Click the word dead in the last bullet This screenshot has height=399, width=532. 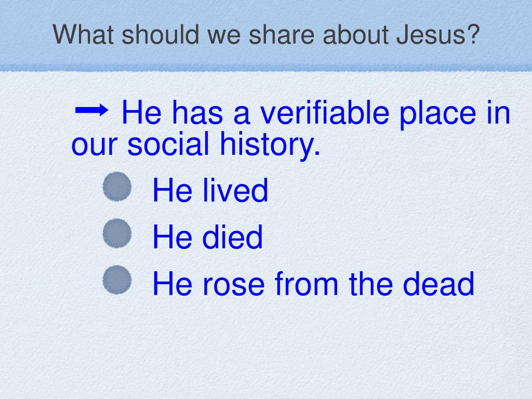(438, 284)
